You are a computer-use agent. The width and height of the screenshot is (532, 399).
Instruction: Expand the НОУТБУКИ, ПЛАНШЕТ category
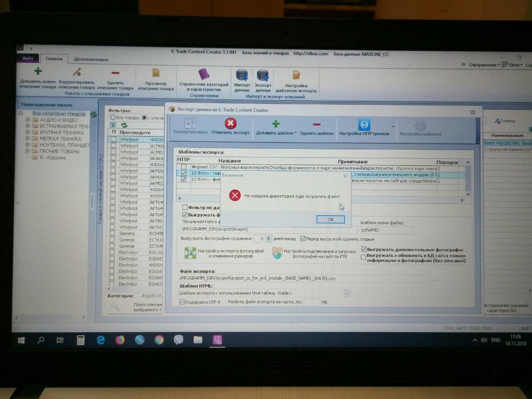click(28, 145)
